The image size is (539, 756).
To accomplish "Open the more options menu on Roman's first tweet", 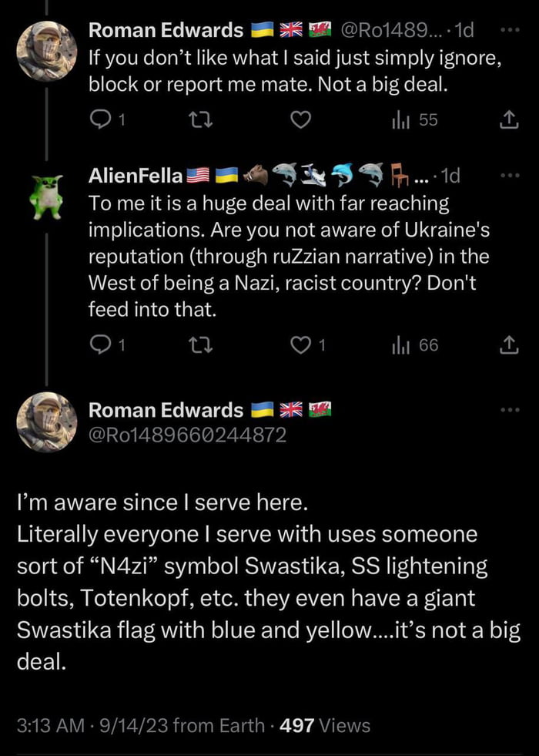I will point(511,31).
